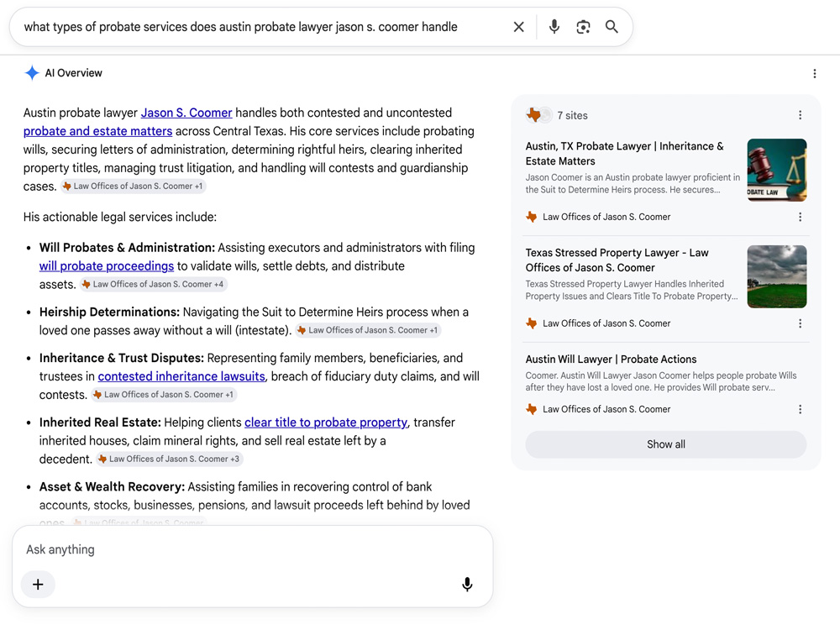This screenshot has height=630, width=840.
Task: Click the Ask anything input field
Action: [252, 549]
